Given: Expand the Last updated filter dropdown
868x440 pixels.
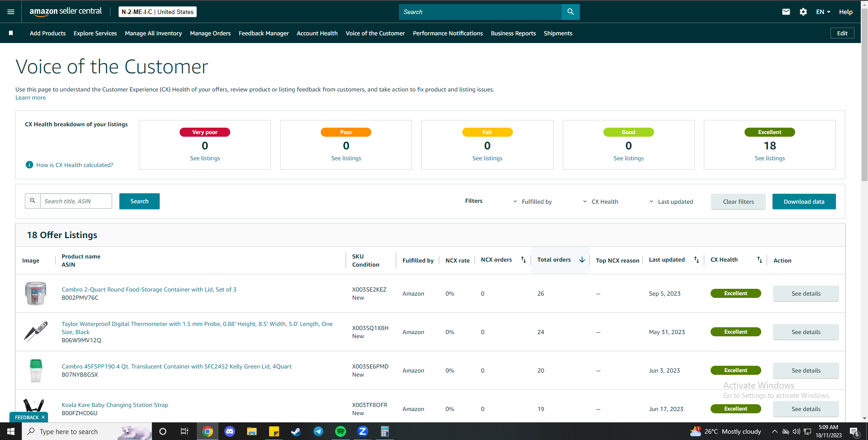Looking at the screenshot, I should point(671,201).
